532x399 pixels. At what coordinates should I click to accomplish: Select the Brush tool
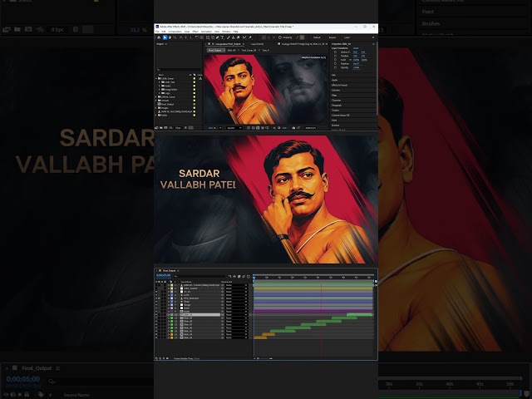click(229, 37)
